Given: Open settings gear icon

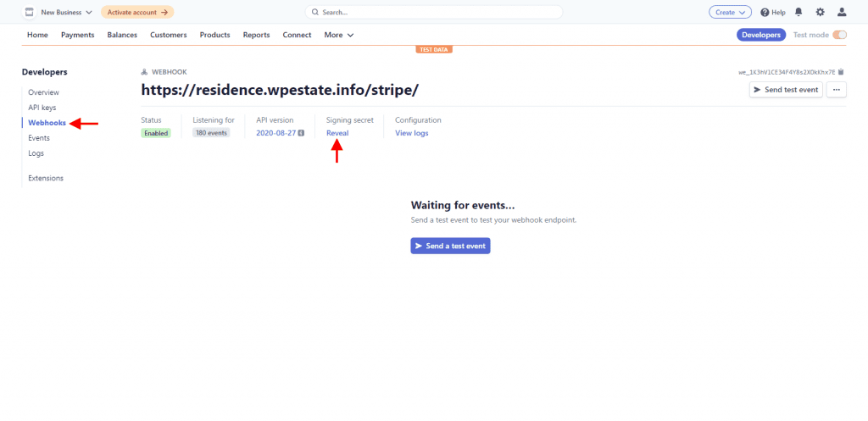Looking at the screenshot, I should 820,12.
